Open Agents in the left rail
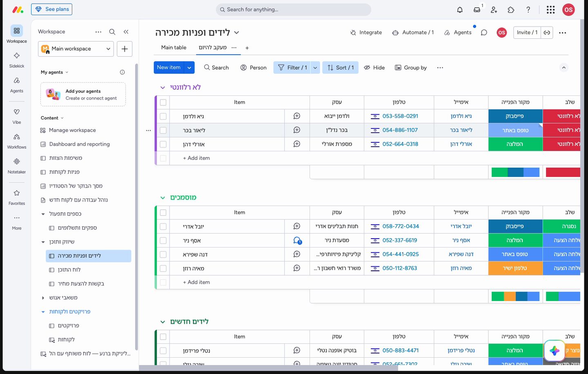 click(17, 84)
